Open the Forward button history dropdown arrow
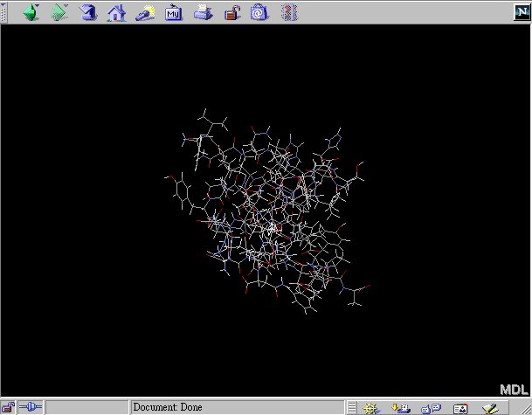The width and height of the screenshot is (532, 415). point(66,5)
